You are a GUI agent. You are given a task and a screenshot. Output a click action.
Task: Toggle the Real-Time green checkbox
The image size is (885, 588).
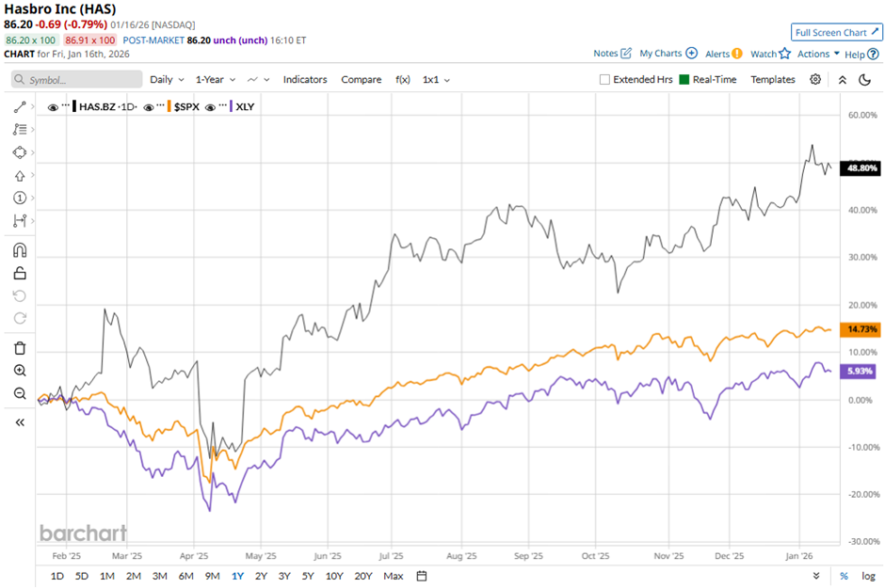(684, 79)
